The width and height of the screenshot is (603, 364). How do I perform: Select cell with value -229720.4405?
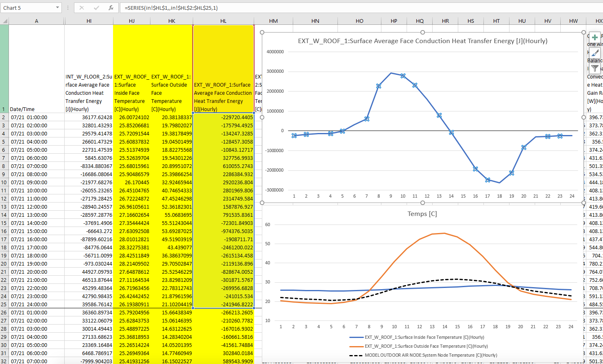click(x=223, y=117)
